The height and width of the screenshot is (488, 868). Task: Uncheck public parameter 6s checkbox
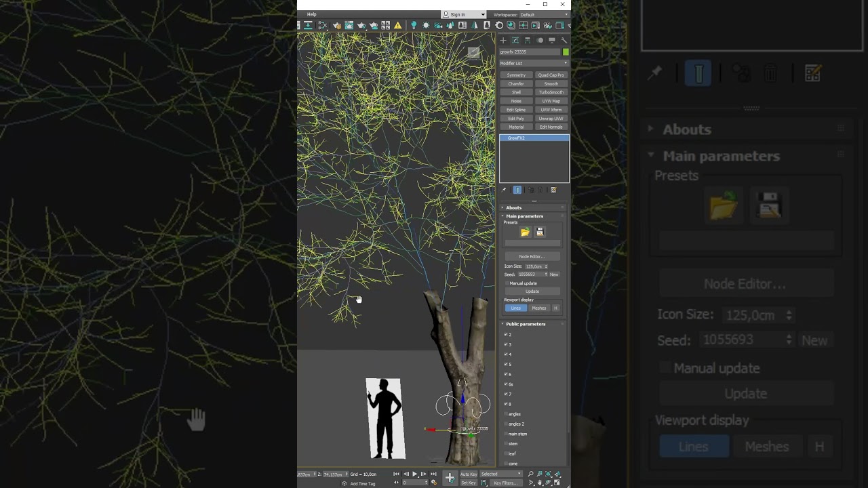click(x=505, y=384)
